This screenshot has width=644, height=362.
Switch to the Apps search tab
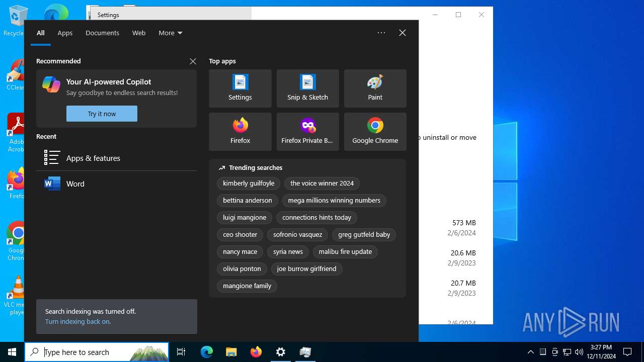click(65, 33)
